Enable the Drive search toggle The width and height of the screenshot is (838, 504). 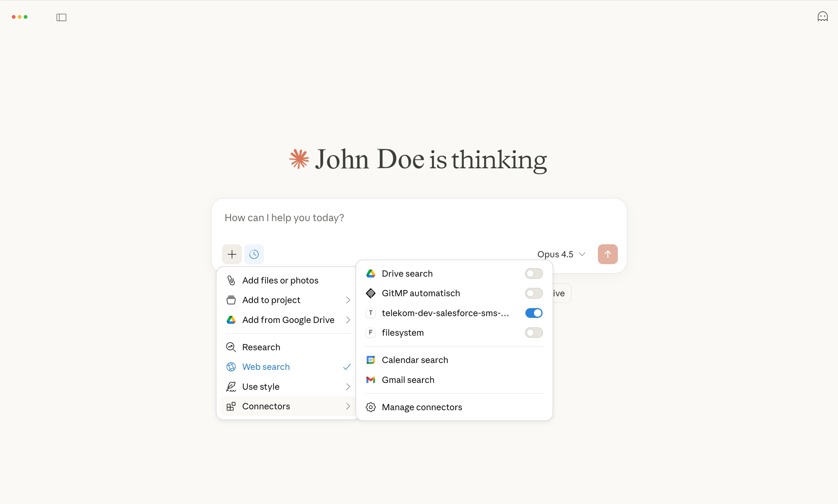click(533, 274)
